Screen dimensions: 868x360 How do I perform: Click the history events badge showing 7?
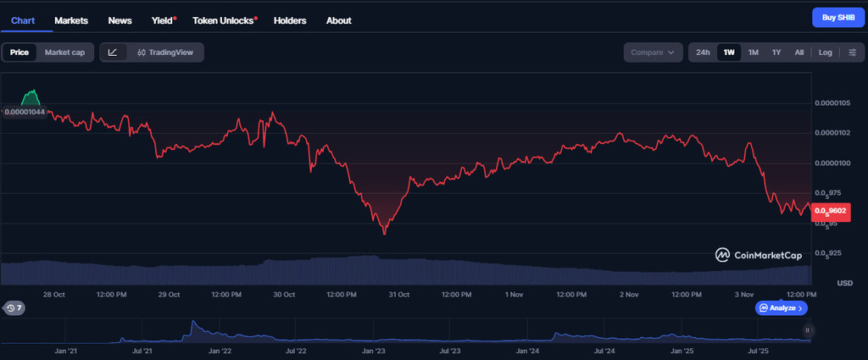pyautogui.click(x=14, y=308)
